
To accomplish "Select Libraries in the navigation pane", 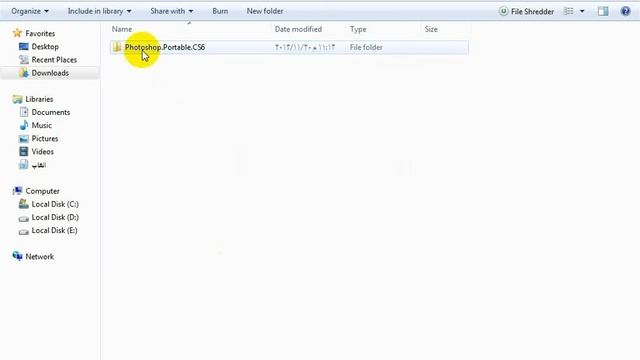I will click(39, 99).
